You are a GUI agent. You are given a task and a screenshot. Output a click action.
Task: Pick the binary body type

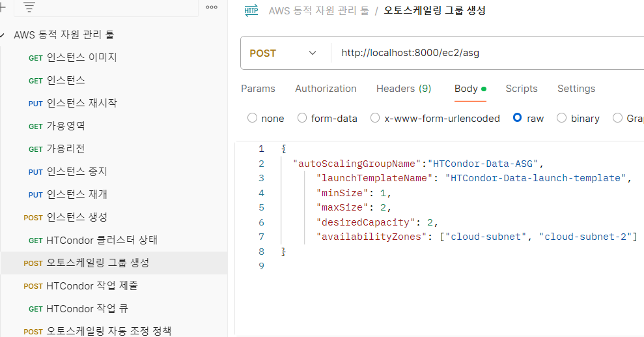pos(561,118)
